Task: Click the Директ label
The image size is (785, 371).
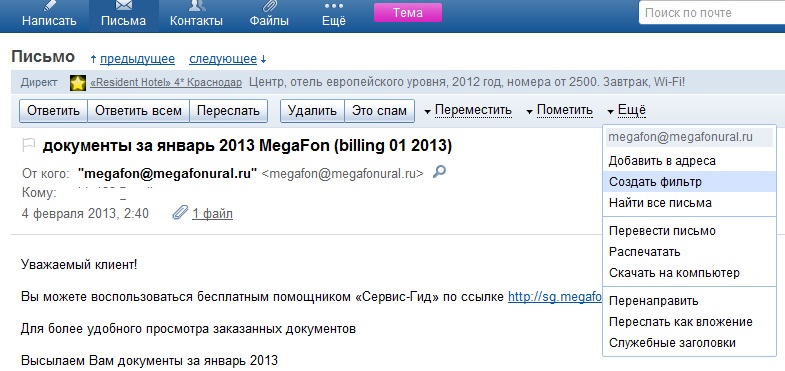Action: pyautogui.click(x=39, y=83)
